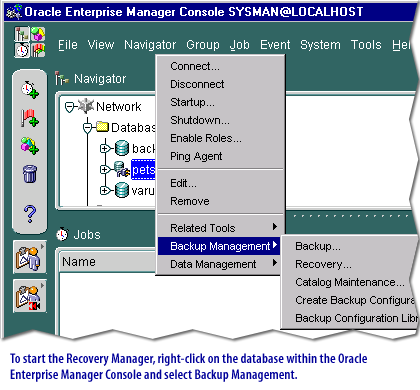This screenshot has height=390, width=420.
Task: Click the Jobs header clock icon
Action: (62, 234)
